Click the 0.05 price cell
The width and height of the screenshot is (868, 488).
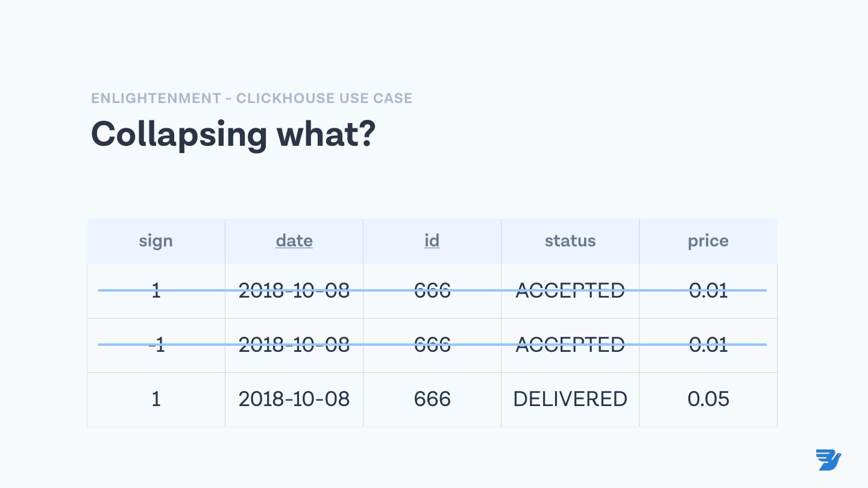pyautogui.click(x=708, y=399)
